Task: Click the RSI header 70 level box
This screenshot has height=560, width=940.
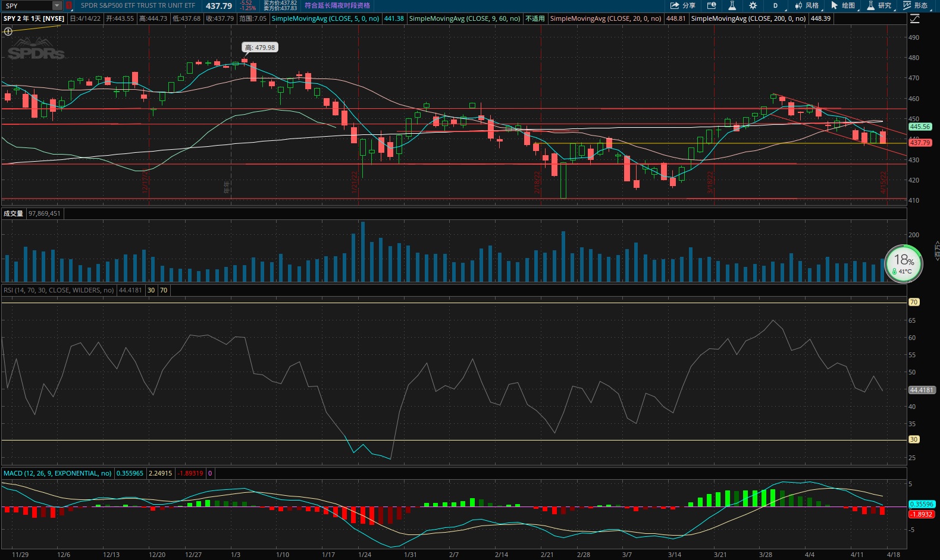Action: pos(164,290)
